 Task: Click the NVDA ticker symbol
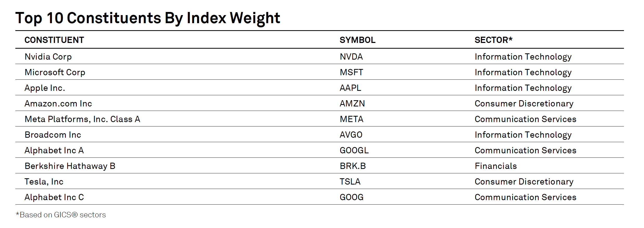coord(351,57)
